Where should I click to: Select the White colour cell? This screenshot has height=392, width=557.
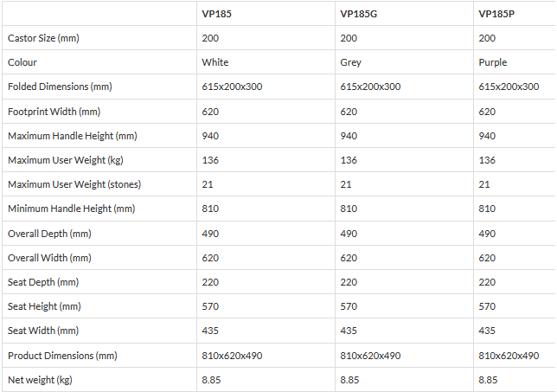(215, 62)
